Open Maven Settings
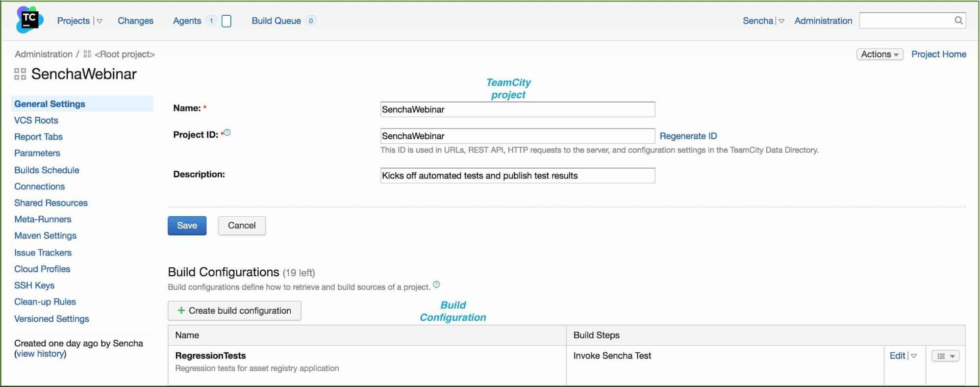The image size is (980, 387). point(45,235)
